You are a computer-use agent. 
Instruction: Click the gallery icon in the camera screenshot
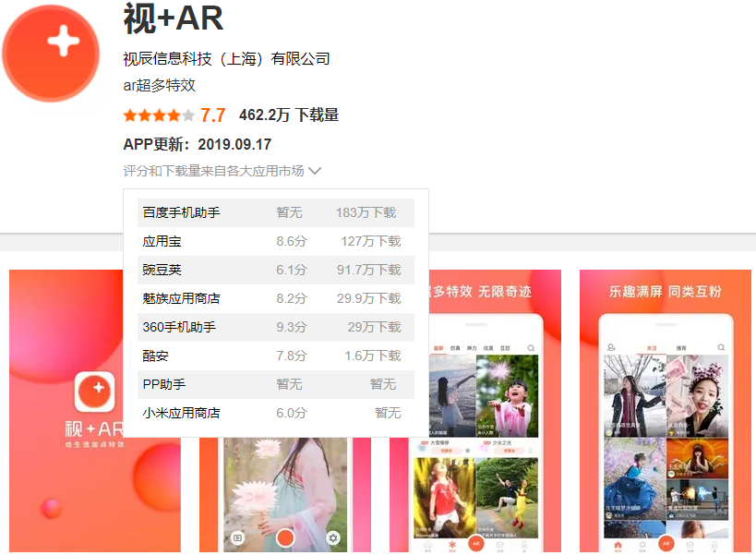click(237, 537)
